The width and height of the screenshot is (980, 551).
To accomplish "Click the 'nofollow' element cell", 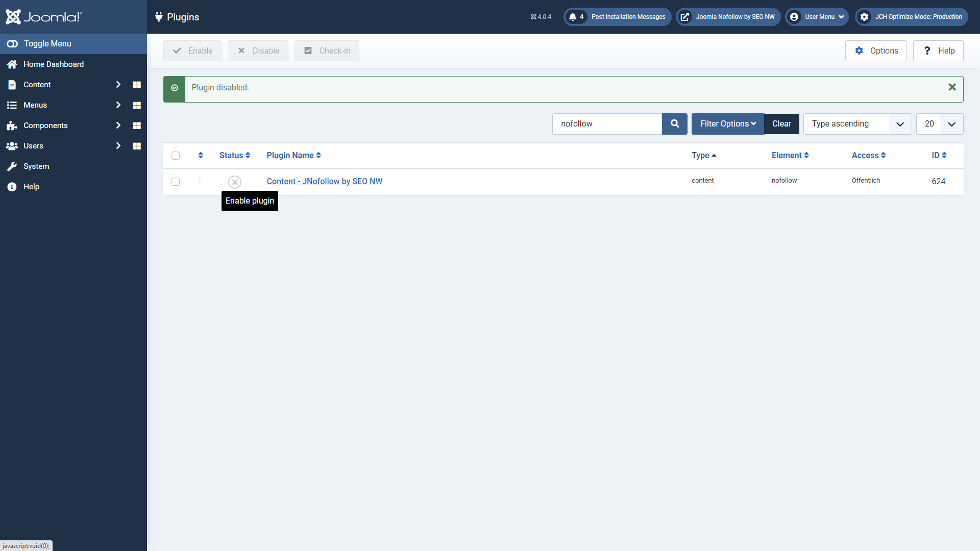I will 784,181.
